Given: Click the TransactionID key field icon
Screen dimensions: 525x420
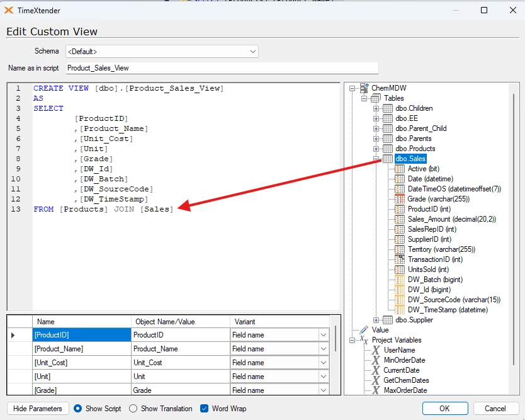Looking at the screenshot, I should pos(400,259).
